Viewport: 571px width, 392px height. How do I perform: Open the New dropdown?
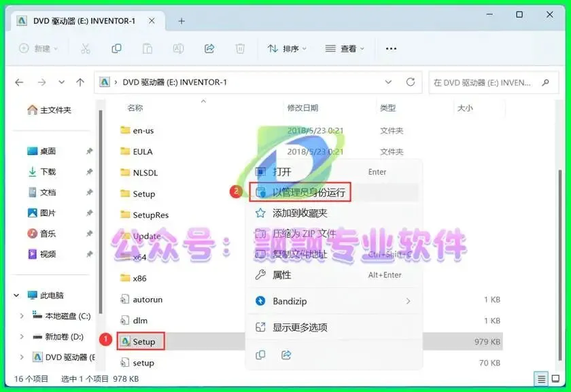(38, 48)
